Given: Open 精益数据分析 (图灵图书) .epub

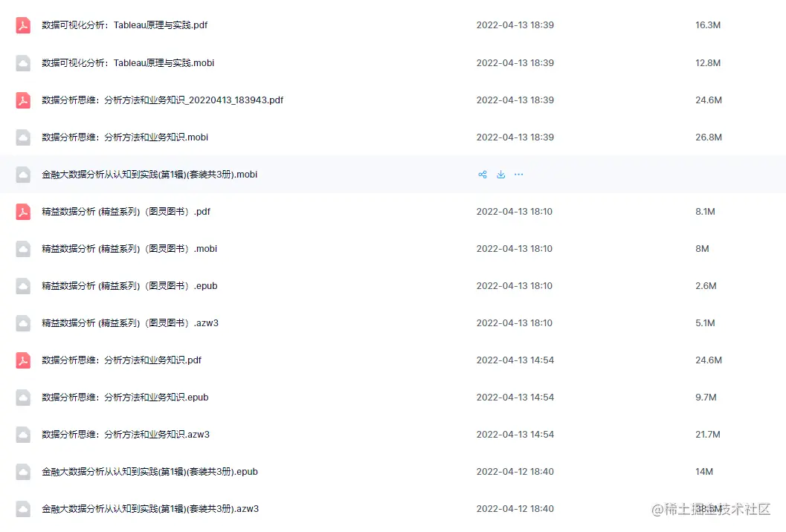Looking at the screenshot, I should point(129,286).
